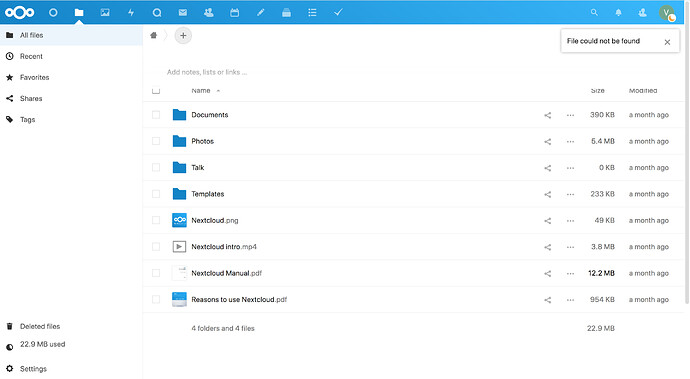Open the notifications bell
690x379 pixels.
point(618,12)
